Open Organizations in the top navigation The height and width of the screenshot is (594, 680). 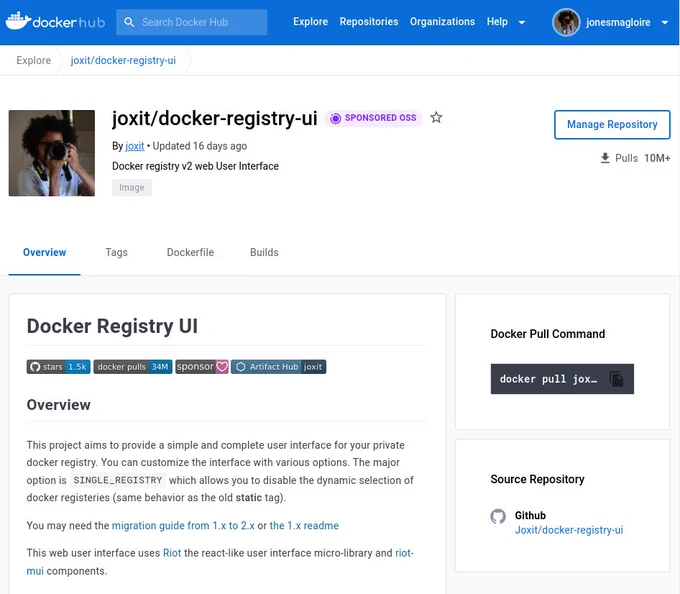point(442,22)
